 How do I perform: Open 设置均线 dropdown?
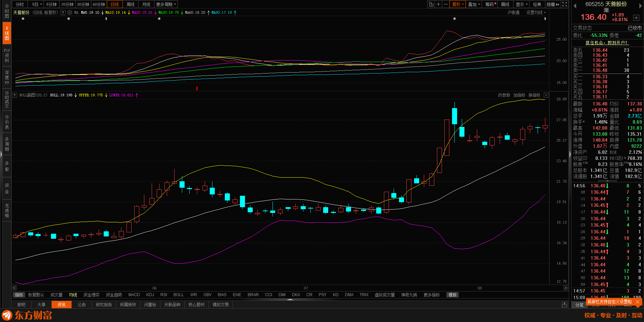[x=536, y=12]
